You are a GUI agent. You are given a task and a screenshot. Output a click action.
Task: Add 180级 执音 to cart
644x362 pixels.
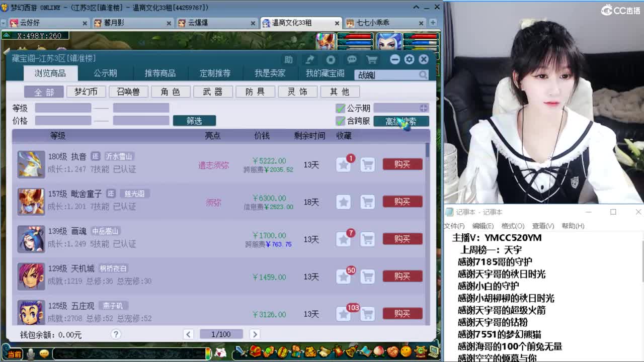tap(368, 164)
